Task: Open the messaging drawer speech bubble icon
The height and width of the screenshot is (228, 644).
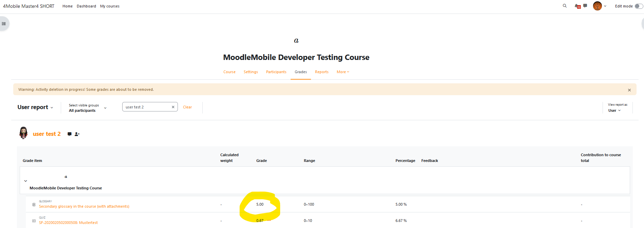Action: tap(585, 6)
